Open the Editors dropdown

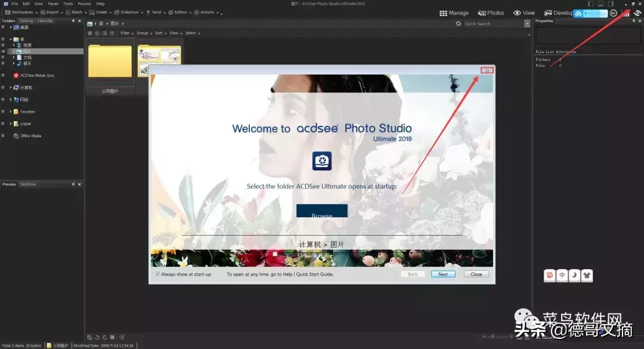tap(180, 13)
